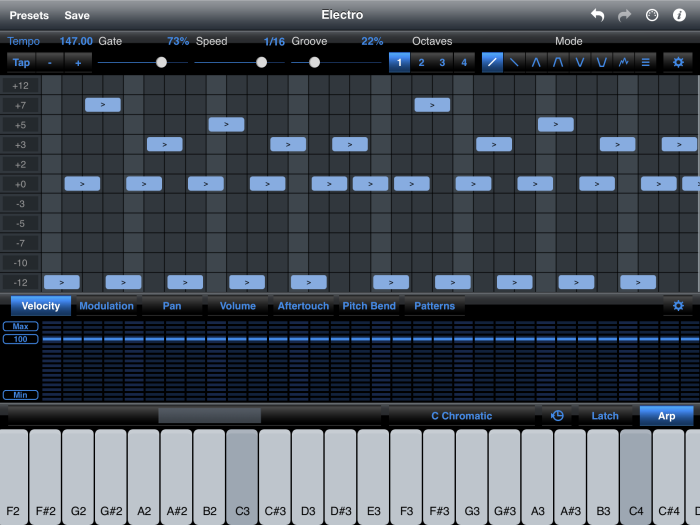
Task: Play the F2 piano key
Action: 13,477
